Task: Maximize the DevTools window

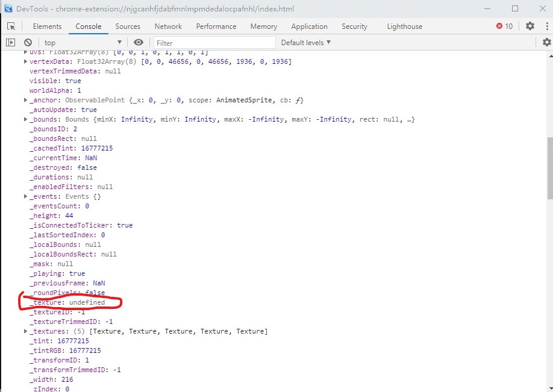Action: click(515, 8)
